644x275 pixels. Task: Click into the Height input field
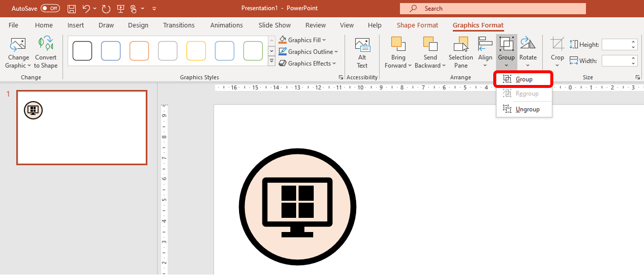point(616,45)
